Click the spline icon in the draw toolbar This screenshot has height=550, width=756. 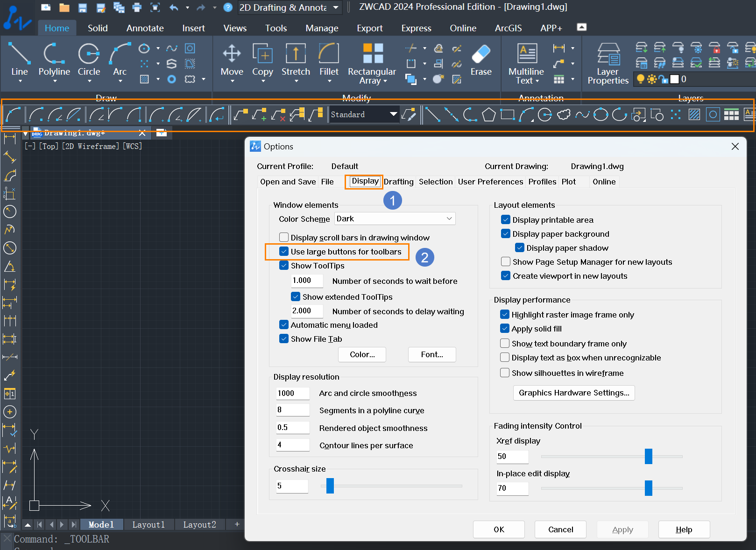(x=582, y=114)
